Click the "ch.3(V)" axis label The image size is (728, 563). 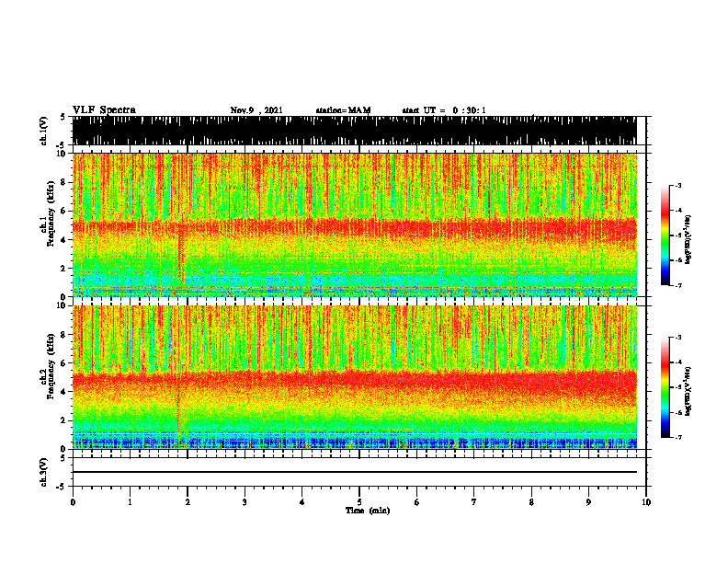click(43, 472)
